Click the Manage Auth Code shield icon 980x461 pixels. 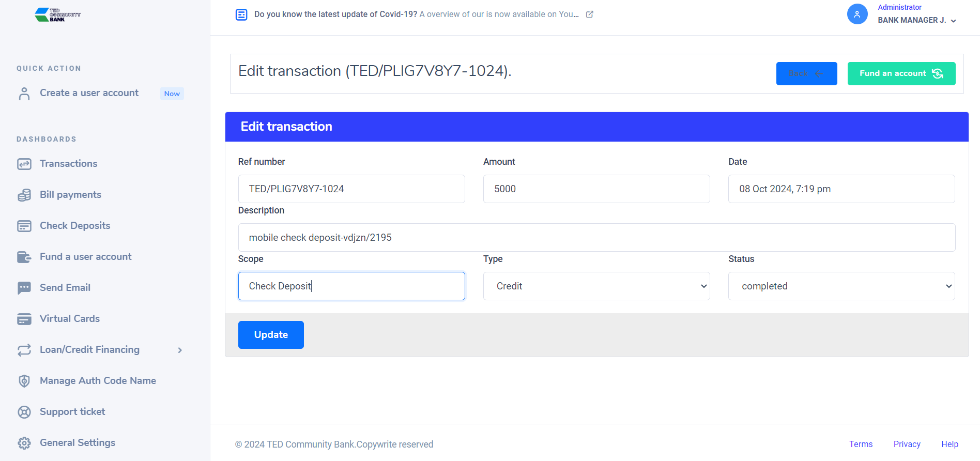coord(24,381)
